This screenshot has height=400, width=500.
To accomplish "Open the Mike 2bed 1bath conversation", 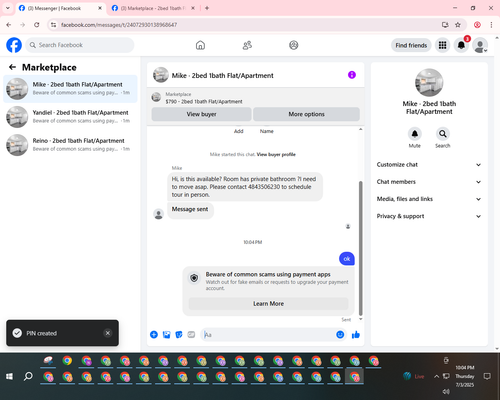I will pos(70,89).
